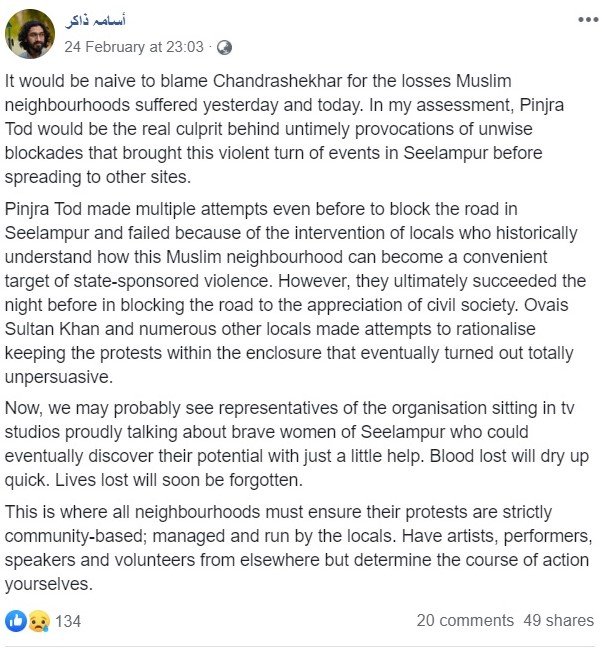Click the blue Like reaction icon
Screen dimensions: 602x648
(x=17, y=620)
